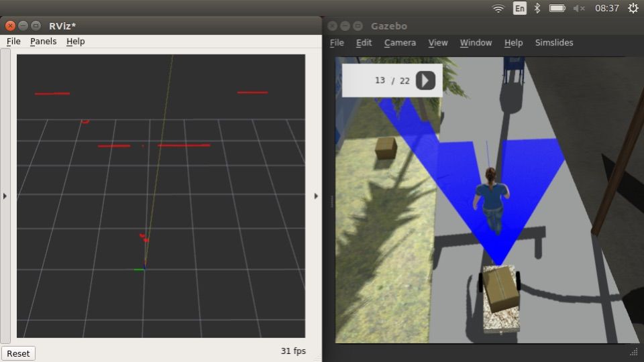Open the Gazebo Simslides menu
The height and width of the screenshot is (362, 644).
point(554,43)
